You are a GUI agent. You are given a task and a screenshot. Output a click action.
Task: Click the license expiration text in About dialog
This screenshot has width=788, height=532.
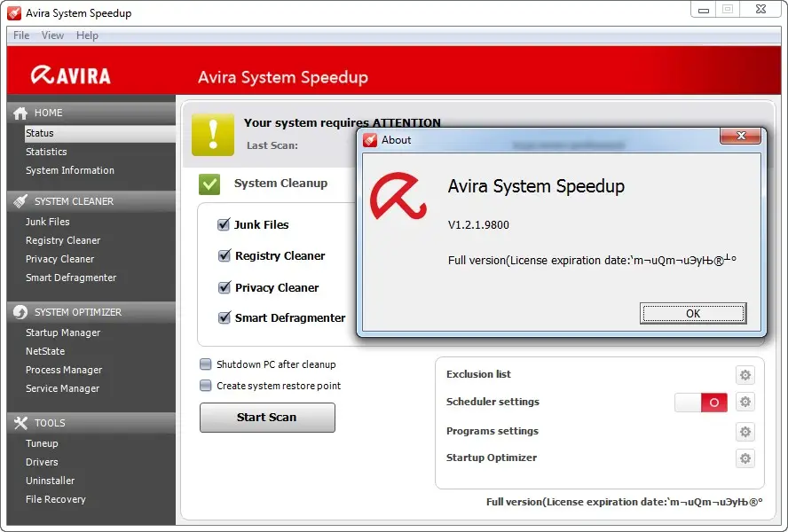(x=592, y=260)
